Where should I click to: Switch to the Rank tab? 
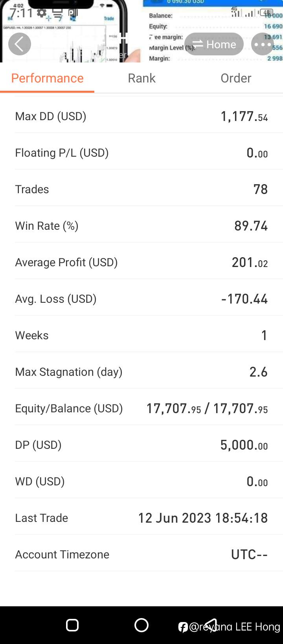(141, 78)
